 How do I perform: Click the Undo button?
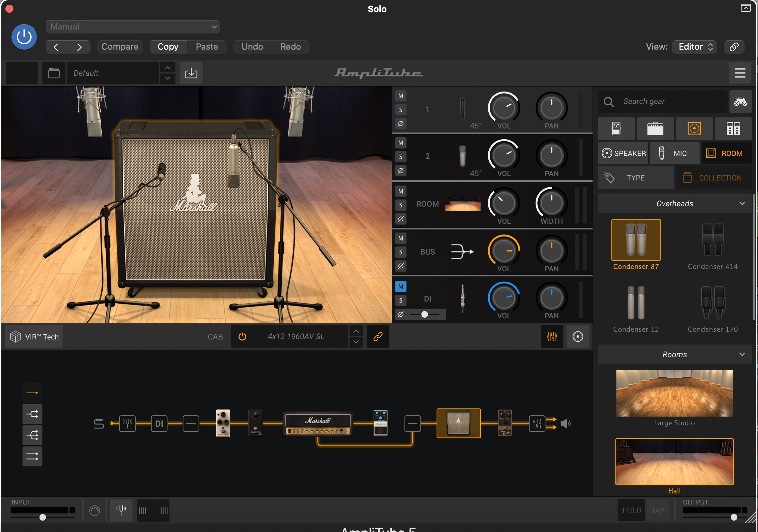coord(252,47)
